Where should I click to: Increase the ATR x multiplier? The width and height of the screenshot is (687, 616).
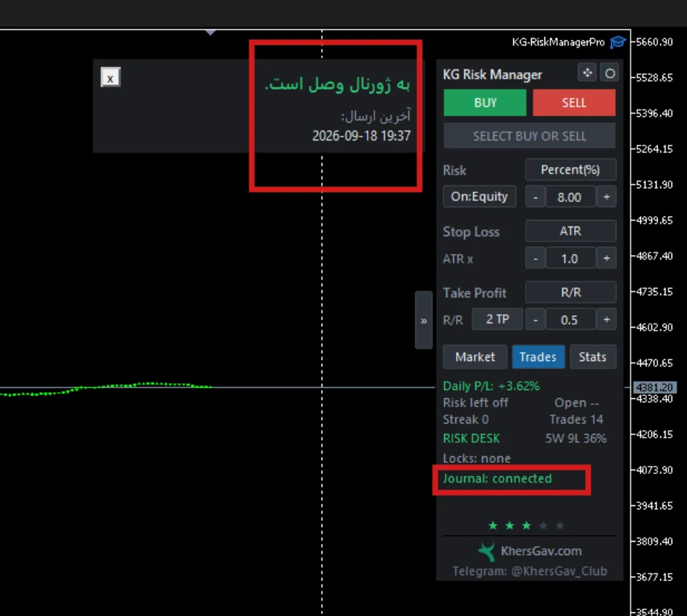606,259
